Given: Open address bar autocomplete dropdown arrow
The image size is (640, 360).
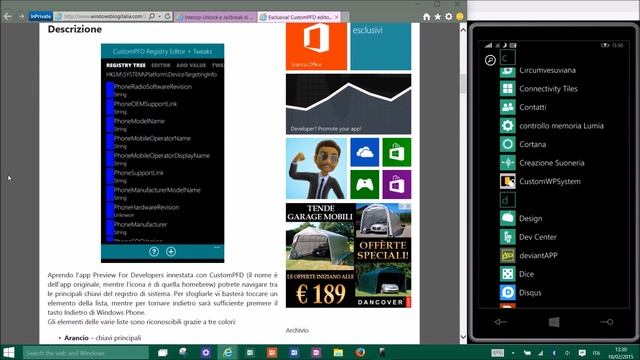Looking at the screenshot, I should [160, 17].
